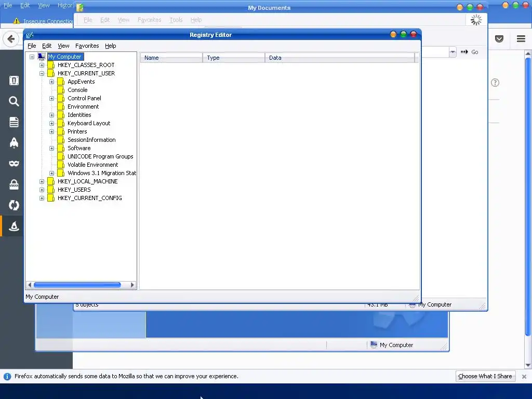Expand the Printers subkey
This screenshot has width=532, height=399.
(x=51, y=131)
